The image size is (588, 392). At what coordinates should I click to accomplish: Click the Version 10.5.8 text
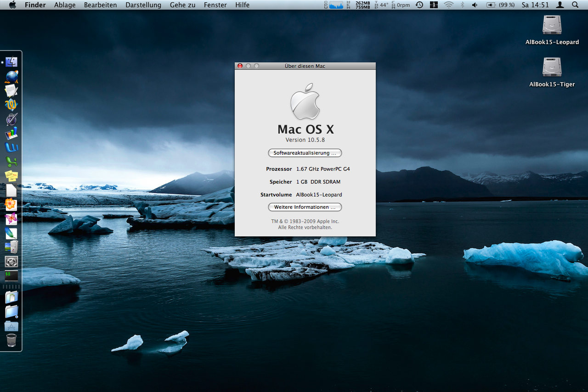305,140
